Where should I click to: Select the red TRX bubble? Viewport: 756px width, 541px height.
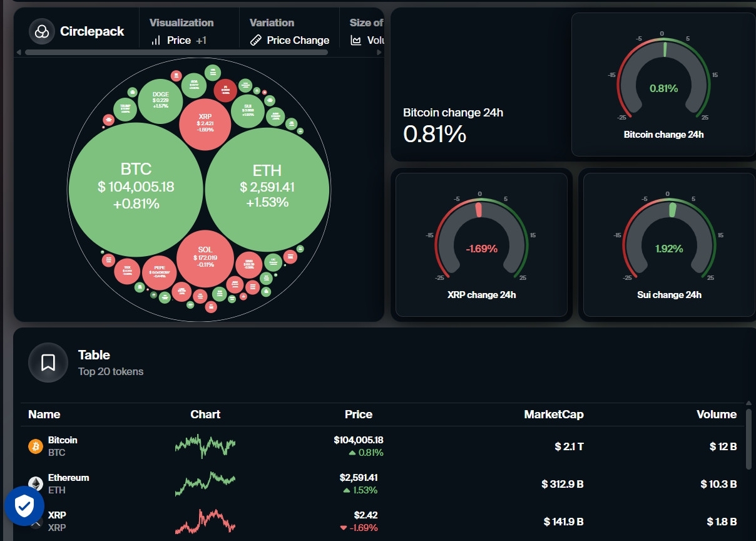pos(127,271)
